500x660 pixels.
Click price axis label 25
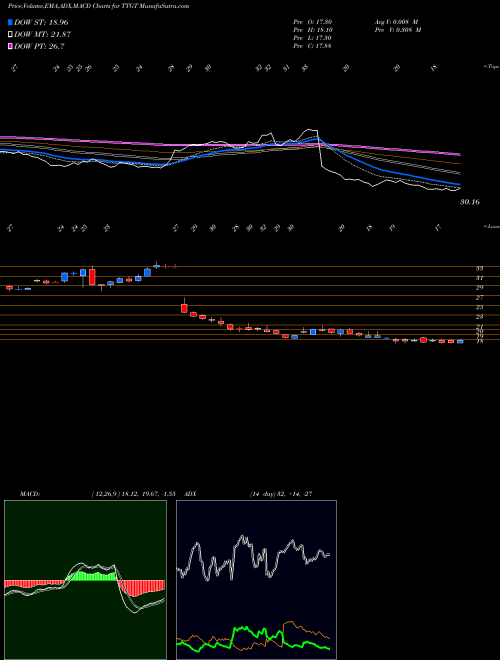pos(479,307)
